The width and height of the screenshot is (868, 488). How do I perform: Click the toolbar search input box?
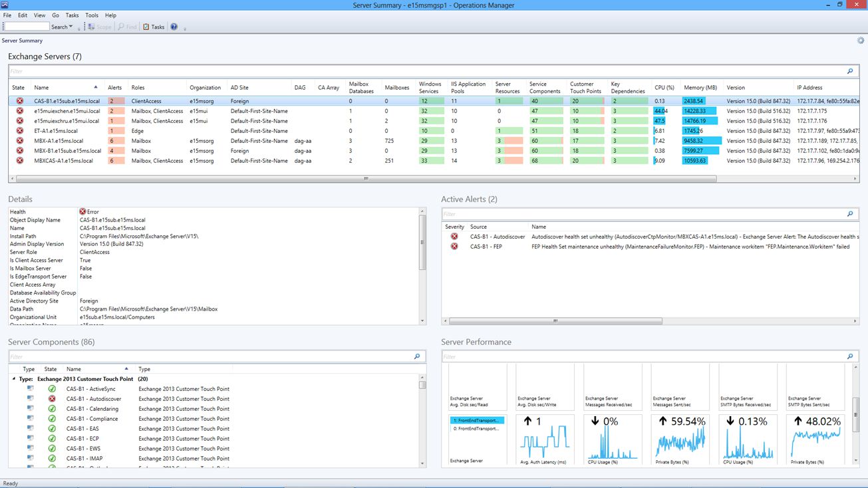tap(27, 27)
